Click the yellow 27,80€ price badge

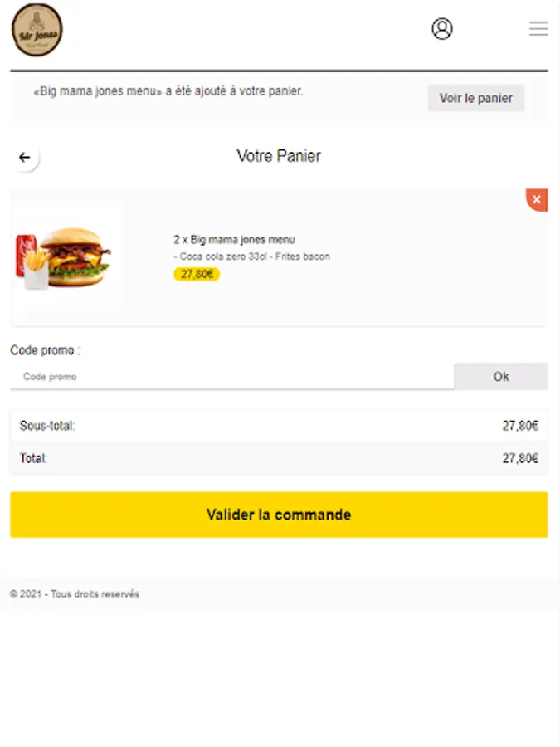click(x=197, y=274)
